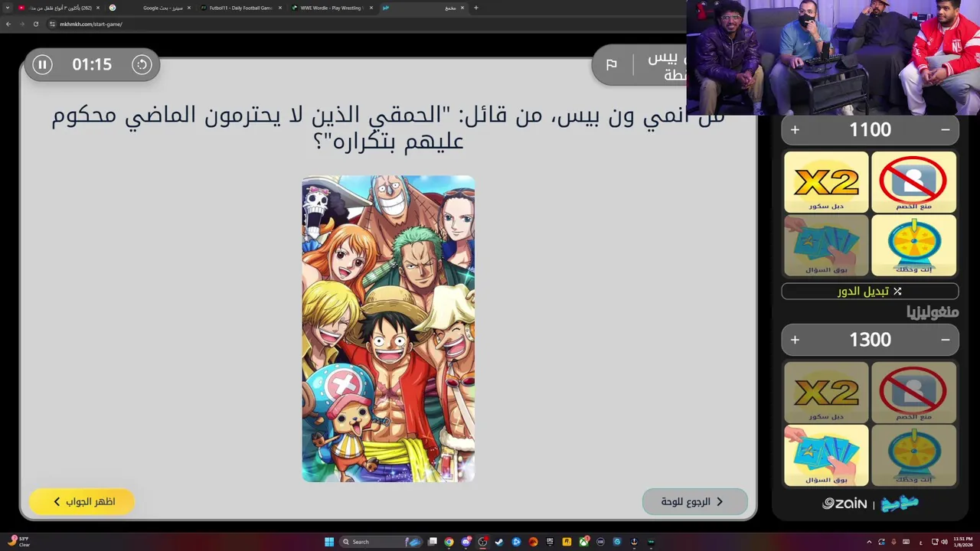The height and width of the screenshot is (551, 980).
Task: Return to board via الرجوع للوحة button
Action: coord(694,501)
